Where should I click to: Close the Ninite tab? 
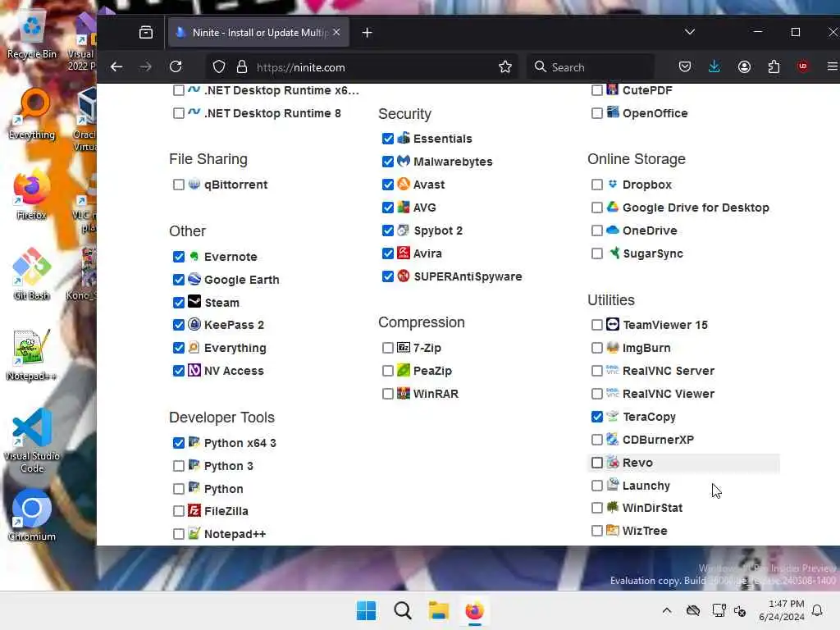click(336, 32)
